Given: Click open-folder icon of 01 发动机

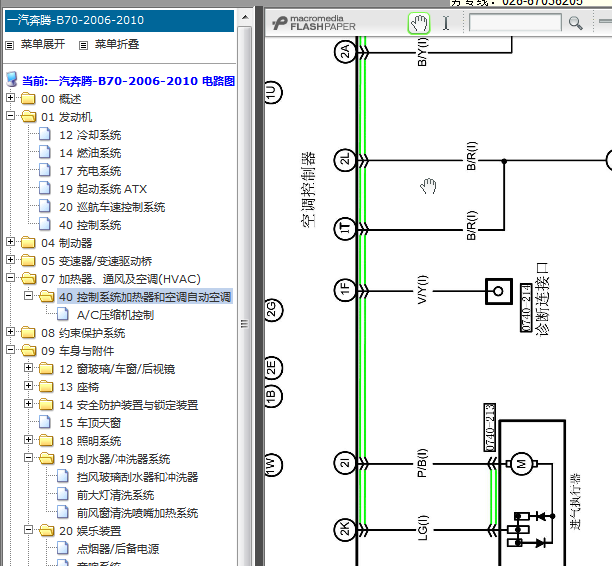Looking at the screenshot, I should (28, 116).
